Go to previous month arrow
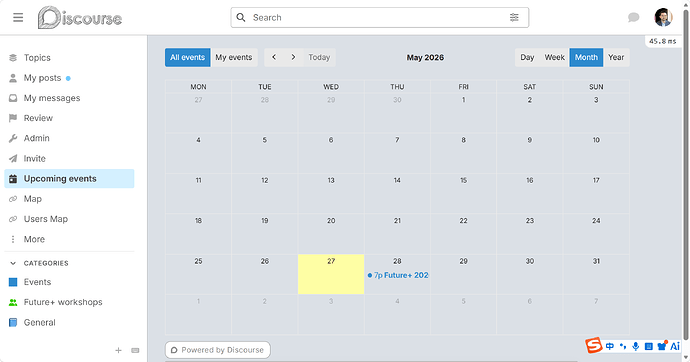The image size is (690, 362). (274, 58)
